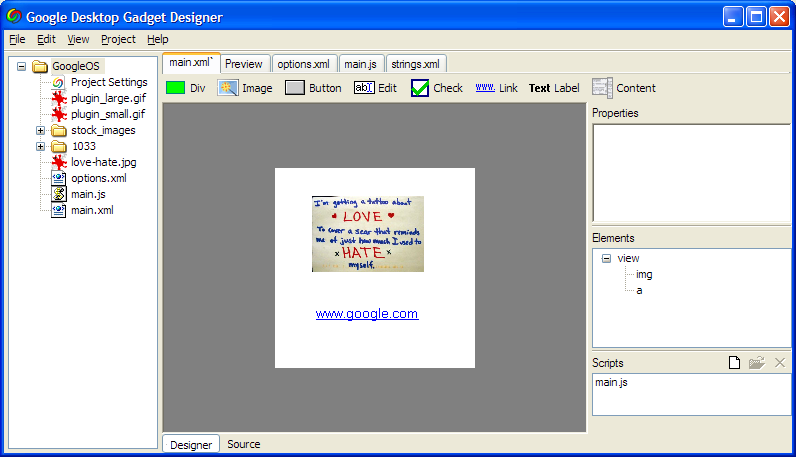Pick the Button element tool
This screenshot has height=457, width=796.
click(313, 88)
